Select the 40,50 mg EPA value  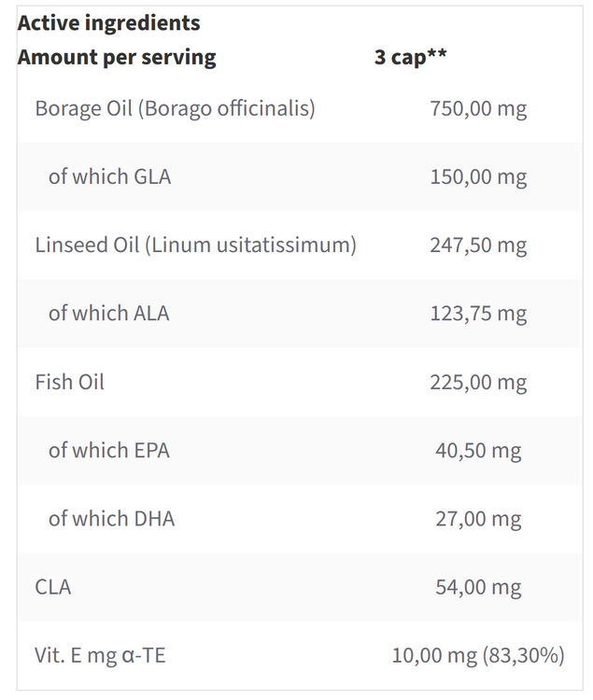[478, 450]
